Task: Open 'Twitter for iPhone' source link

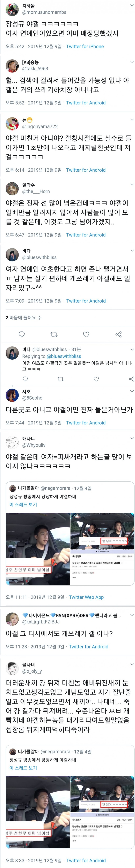Action: [85, 46]
